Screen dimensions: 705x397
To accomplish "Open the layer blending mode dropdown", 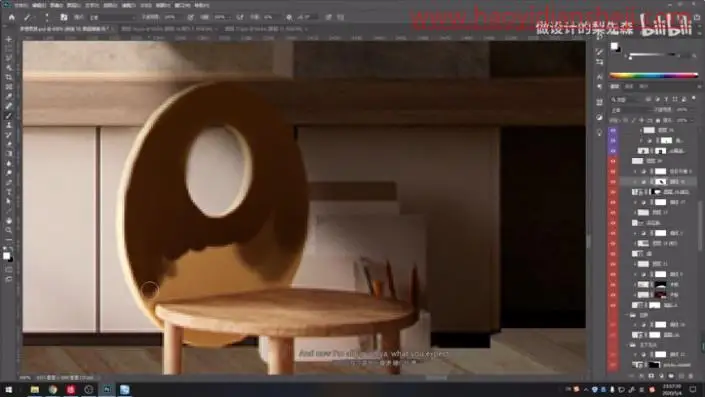I will tap(628, 110).
